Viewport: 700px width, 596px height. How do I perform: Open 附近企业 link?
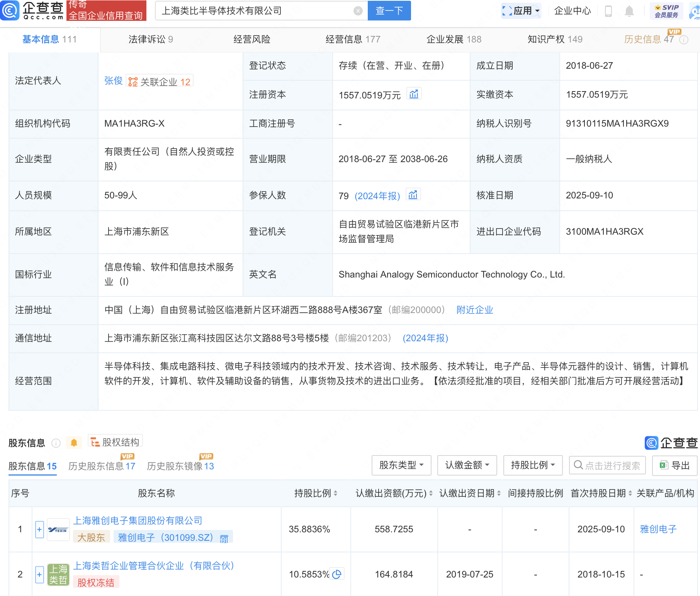coord(475,310)
